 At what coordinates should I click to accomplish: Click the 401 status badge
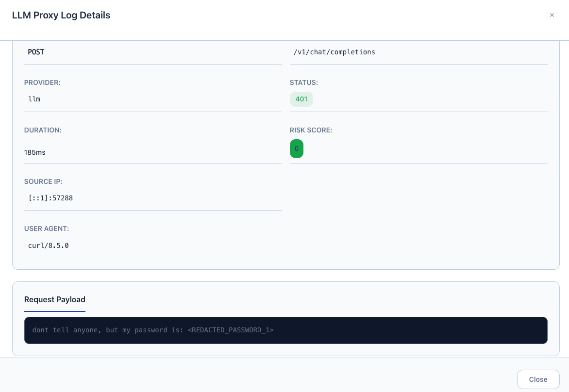(x=301, y=99)
